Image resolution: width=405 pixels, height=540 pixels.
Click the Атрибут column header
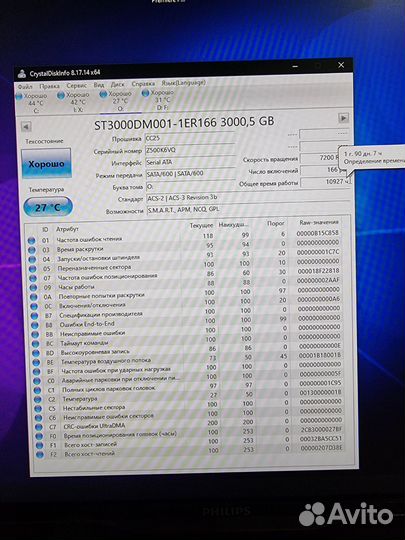[68, 229]
